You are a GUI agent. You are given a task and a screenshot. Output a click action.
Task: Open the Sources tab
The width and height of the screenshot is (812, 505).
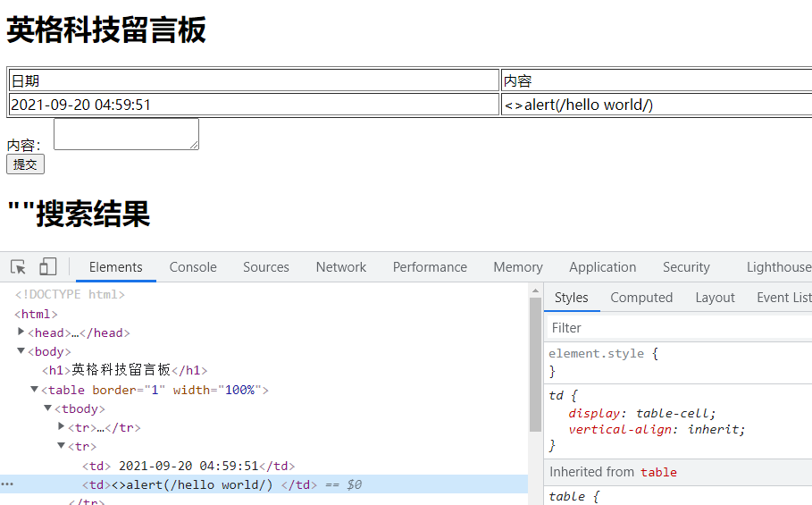266,267
